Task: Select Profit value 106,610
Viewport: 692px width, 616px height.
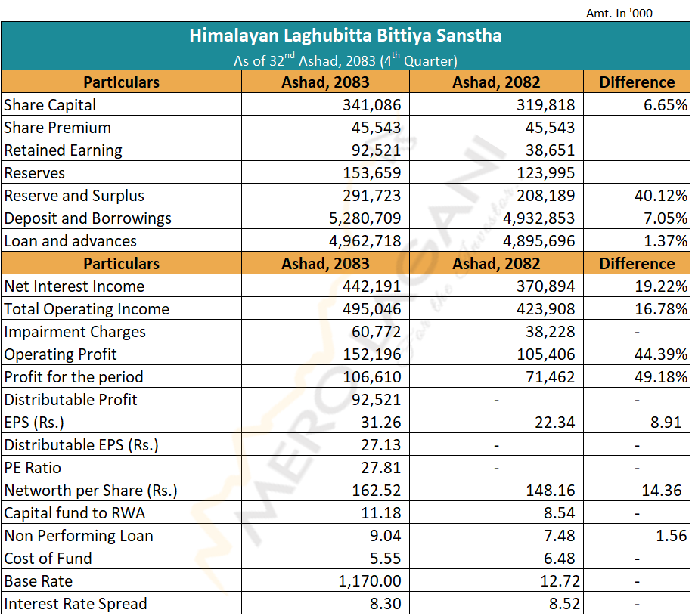Action: (x=371, y=377)
